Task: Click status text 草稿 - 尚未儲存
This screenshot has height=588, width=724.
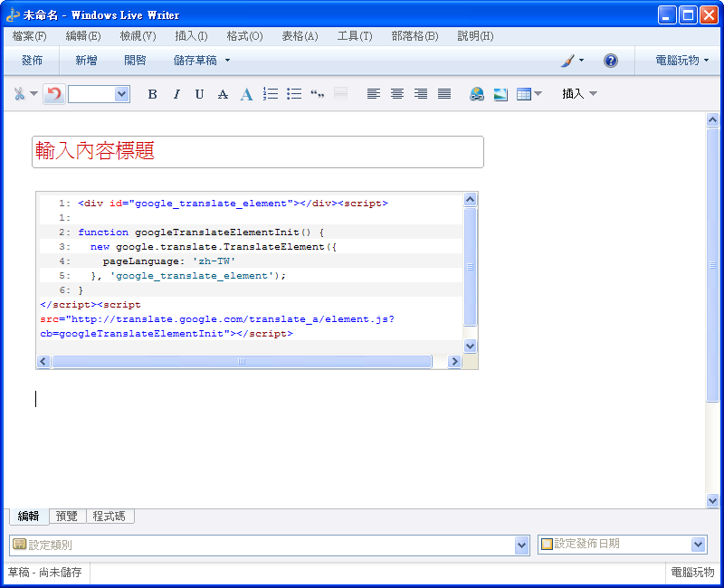Action: click(44, 573)
